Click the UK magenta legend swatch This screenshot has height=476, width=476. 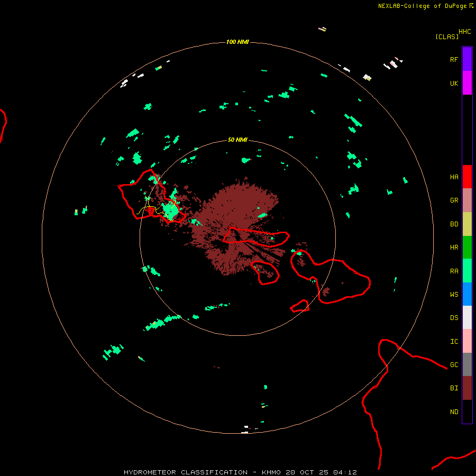tap(467, 83)
